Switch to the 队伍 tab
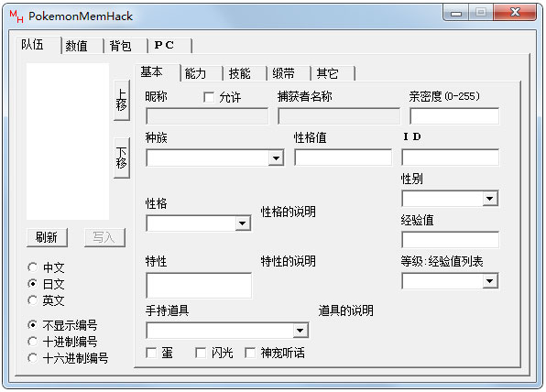This screenshot has width=546, height=392. 38,45
